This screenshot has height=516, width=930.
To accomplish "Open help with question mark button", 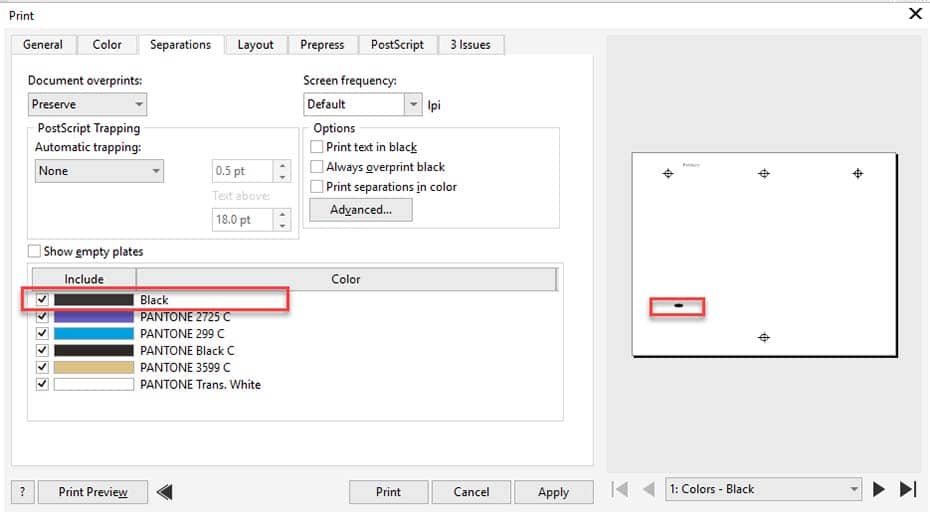I will point(23,492).
